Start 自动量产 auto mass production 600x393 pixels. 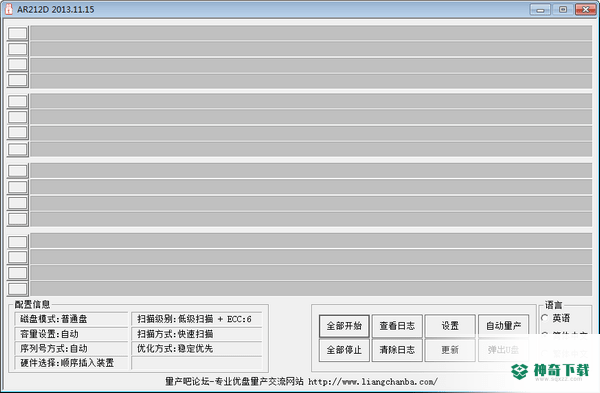pyautogui.click(x=503, y=326)
